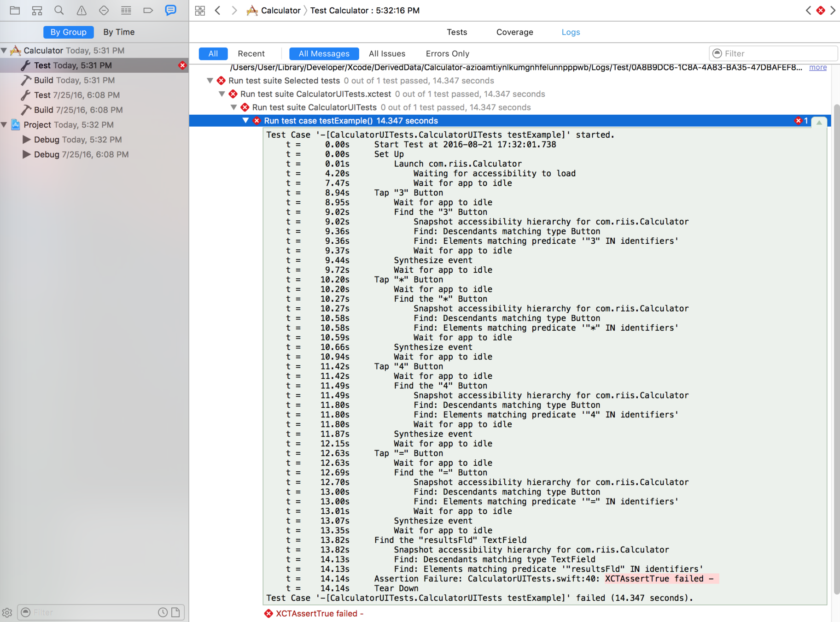Collapse Run test suite Selected tests
840x622 pixels.
tap(210, 81)
